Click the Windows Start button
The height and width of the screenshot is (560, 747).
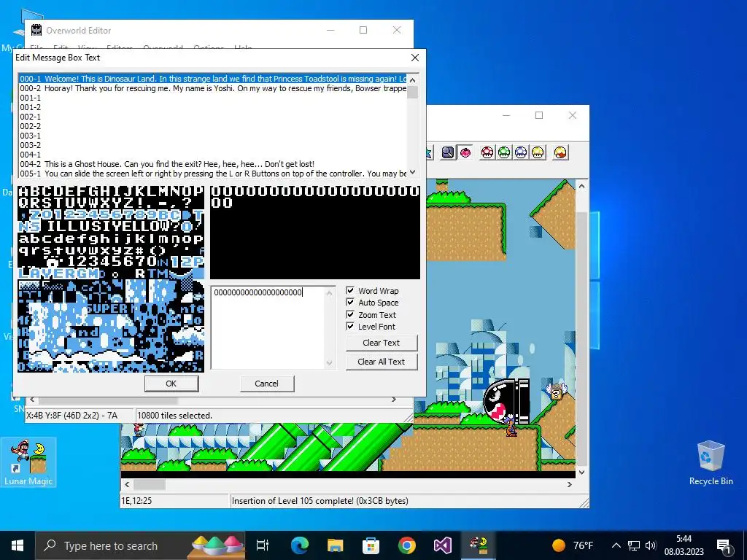(18, 545)
